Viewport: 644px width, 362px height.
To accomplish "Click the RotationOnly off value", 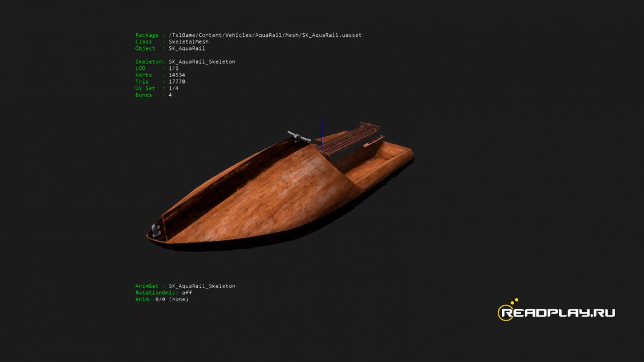I will (x=187, y=293).
